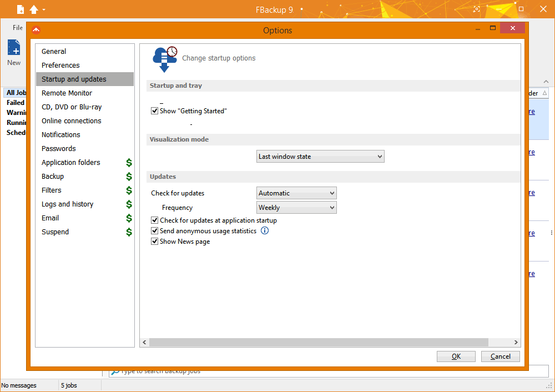Click the New backup job icon
This screenshot has width=555, height=392.
click(x=14, y=47)
